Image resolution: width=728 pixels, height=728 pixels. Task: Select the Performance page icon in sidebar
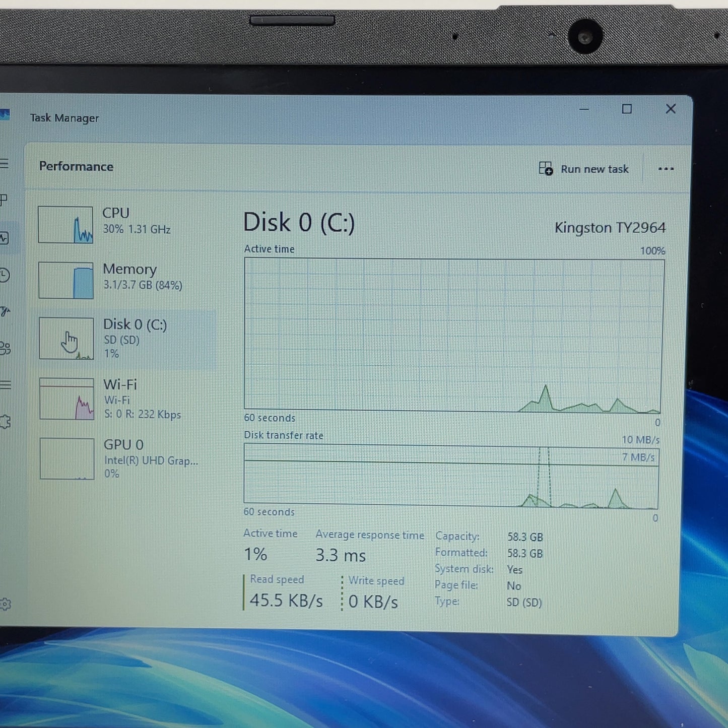click(4, 237)
